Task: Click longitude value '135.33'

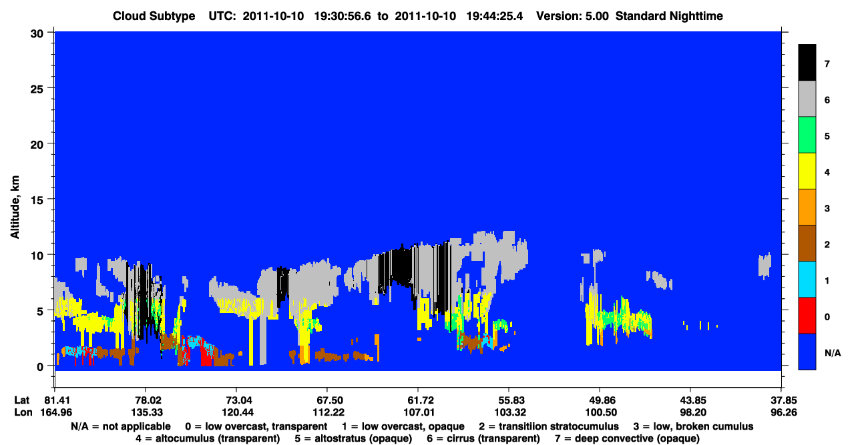Action: [146, 412]
